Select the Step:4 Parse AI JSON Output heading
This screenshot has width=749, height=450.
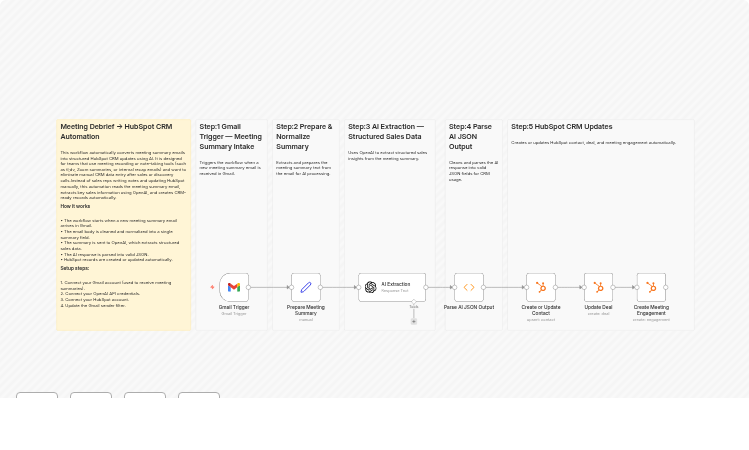[x=470, y=137]
